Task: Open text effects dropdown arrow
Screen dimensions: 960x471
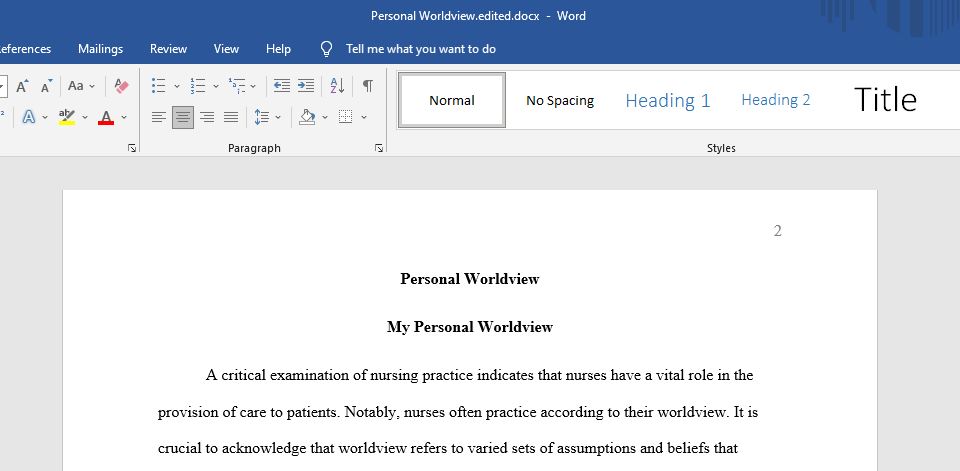Action: [45, 116]
